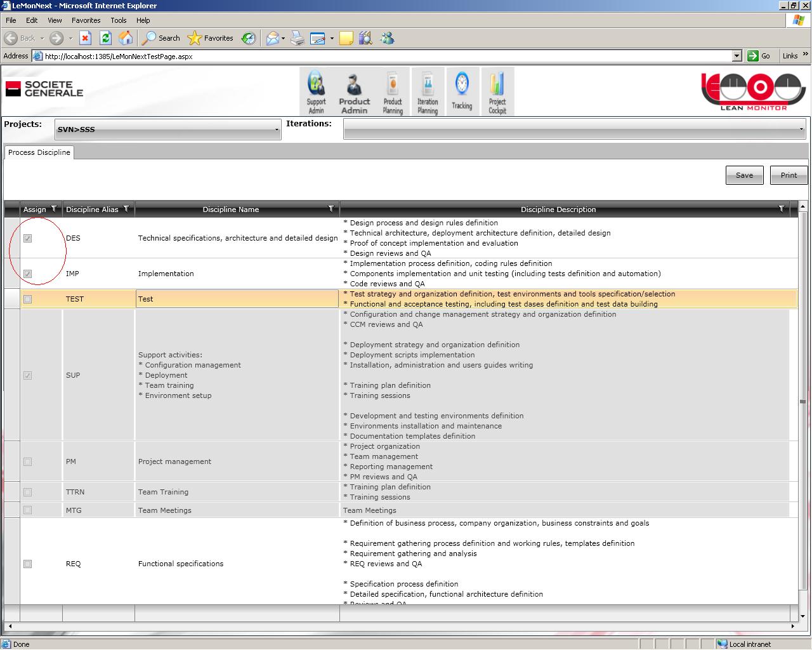Click the Save button
This screenshot has height=650, width=812.
[x=744, y=175]
